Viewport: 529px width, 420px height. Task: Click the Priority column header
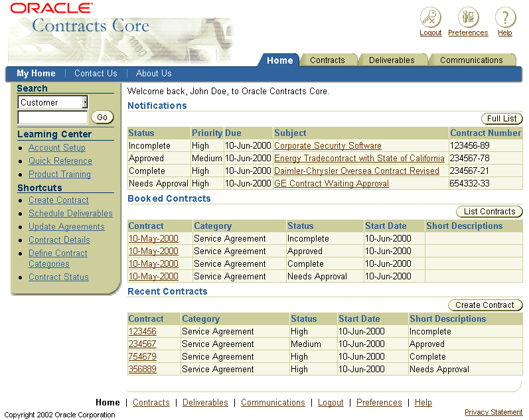coord(207,133)
